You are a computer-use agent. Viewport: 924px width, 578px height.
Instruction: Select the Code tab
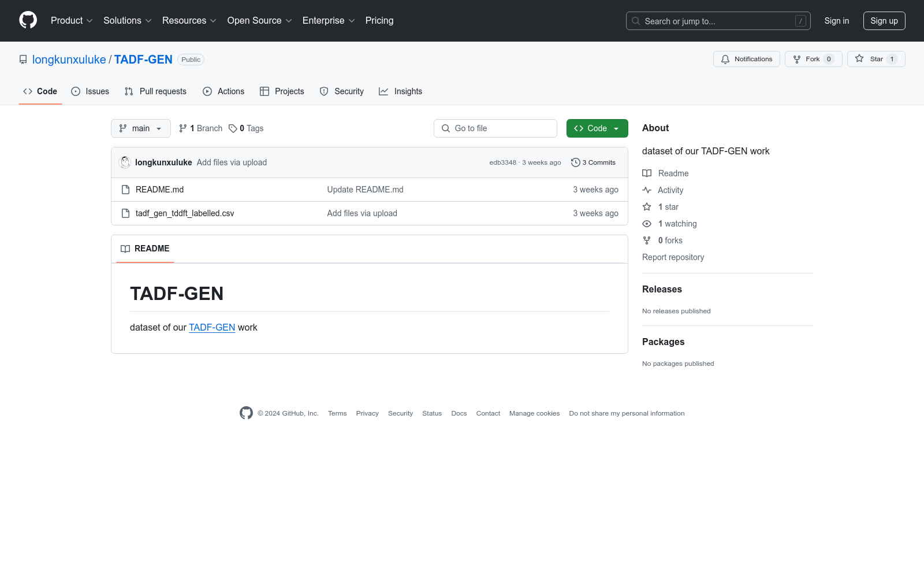point(40,91)
